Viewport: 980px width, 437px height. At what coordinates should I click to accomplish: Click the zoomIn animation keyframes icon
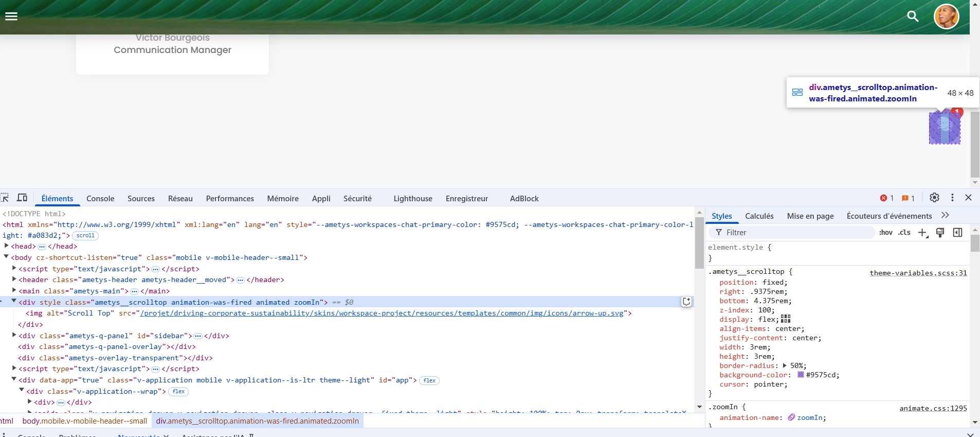point(791,417)
